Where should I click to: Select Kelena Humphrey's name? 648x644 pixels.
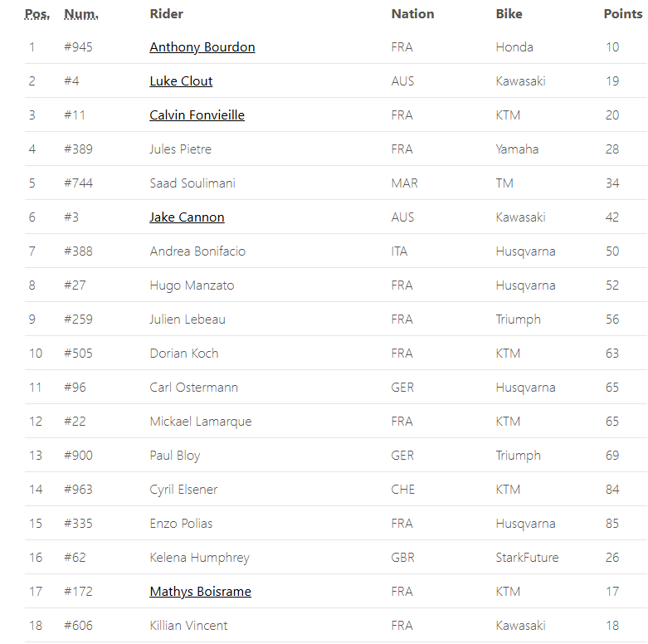[199, 558]
